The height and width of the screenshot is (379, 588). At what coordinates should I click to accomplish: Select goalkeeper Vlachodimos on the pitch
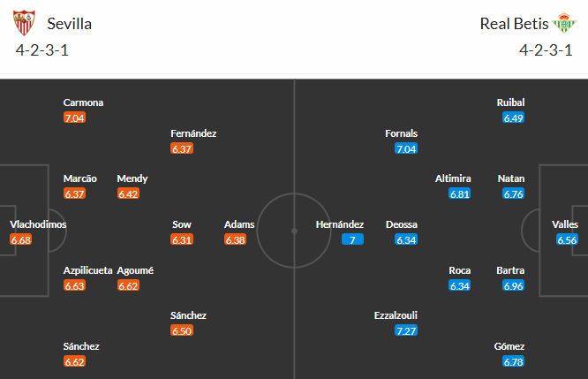click(x=38, y=224)
